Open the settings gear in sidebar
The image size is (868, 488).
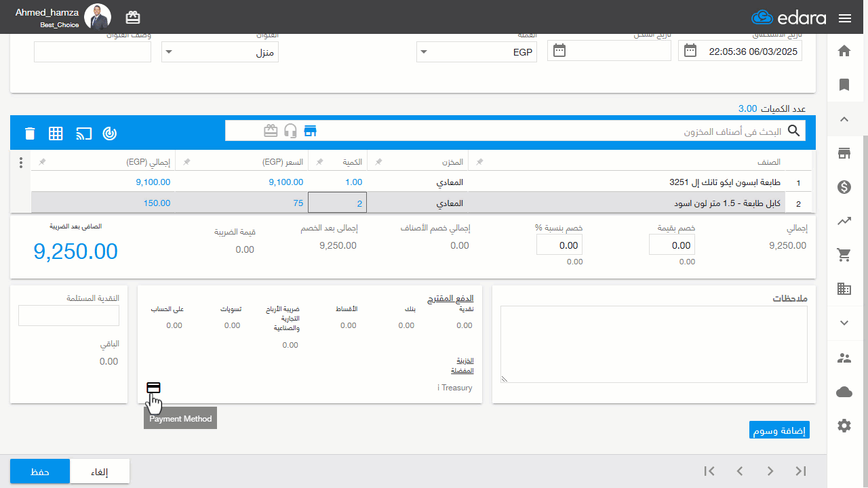[x=844, y=426]
